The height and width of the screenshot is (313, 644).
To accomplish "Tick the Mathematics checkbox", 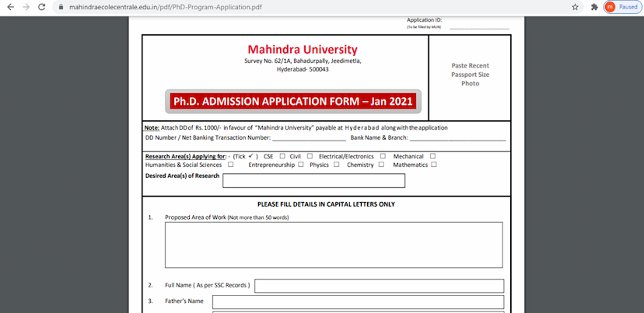I will (x=434, y=165).
